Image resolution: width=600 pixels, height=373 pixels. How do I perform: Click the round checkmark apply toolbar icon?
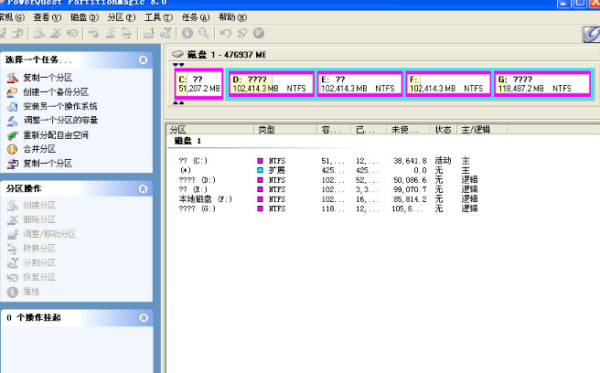click(259, 33)
